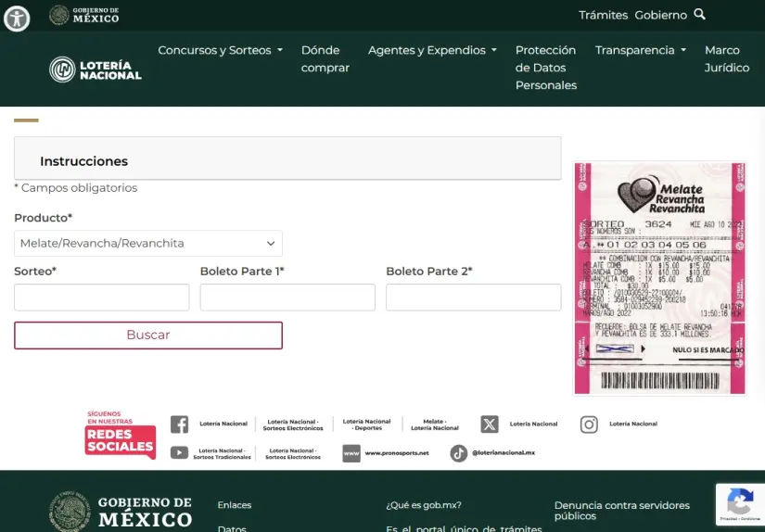Select Marco Jurídico menu item

click(726, 58)
